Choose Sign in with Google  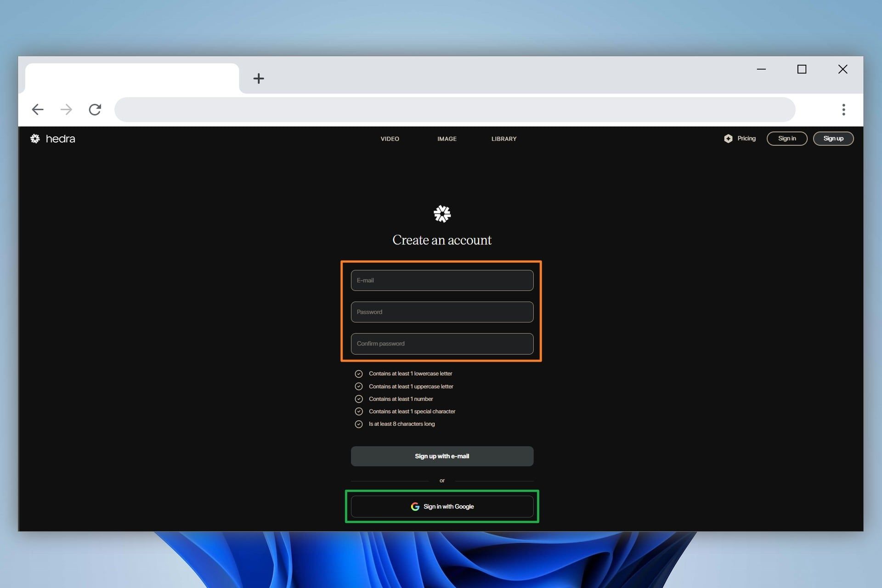coord(442,506)
